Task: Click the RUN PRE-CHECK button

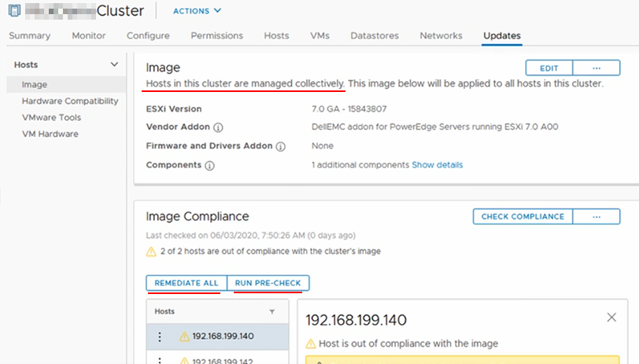Action: (x=268, y=283)
